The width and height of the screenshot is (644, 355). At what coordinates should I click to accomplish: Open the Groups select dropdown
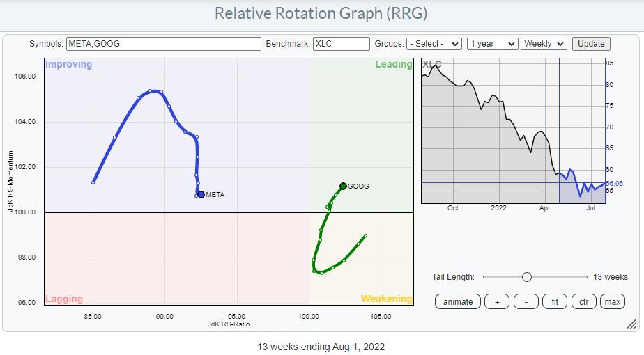pyautogui.click(x=434, y=44)
